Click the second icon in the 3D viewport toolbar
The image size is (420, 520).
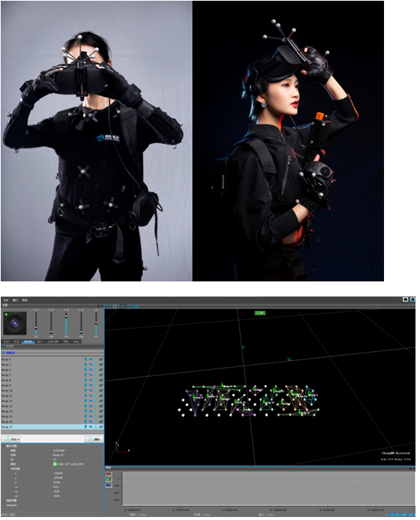(x=115, y=306)
